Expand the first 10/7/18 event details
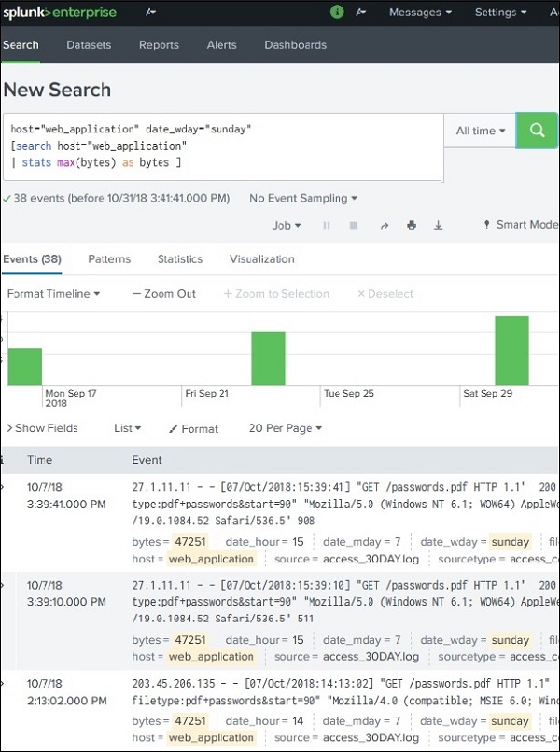Viewport: 560px width, 752px height. coord(4,487)
